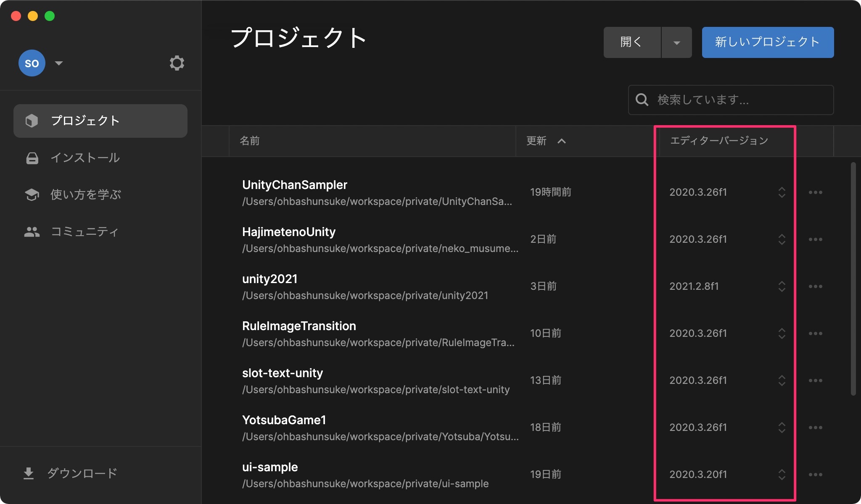Sort by the 名前 column header
Viewport: 861px width, 504px height.
pos(372,141)
